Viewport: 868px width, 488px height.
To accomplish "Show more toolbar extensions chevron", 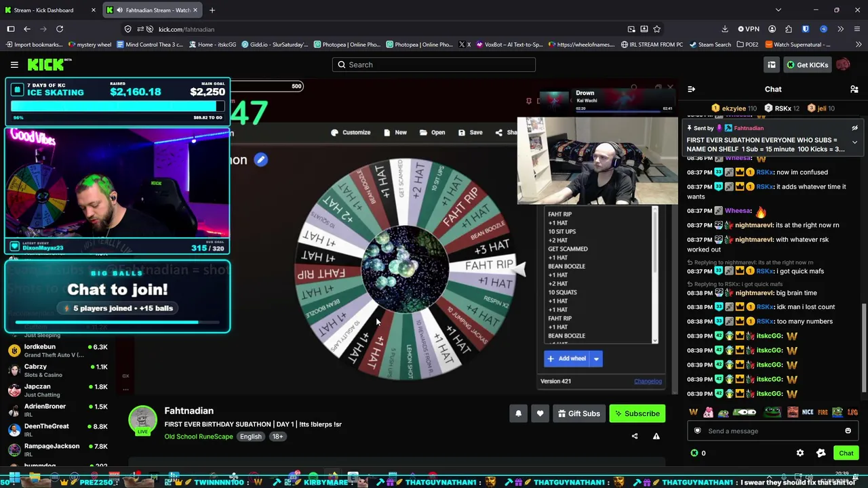I will (x=840, y=29).
